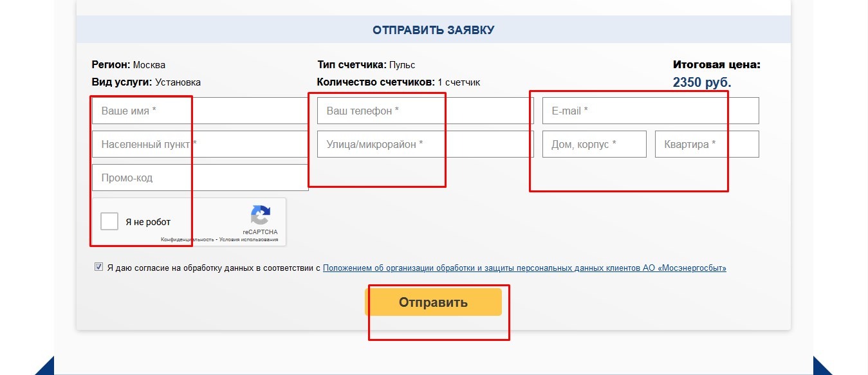The image size is (868, 375).
Task: Activate the "Населенный пункт" field
Action: [x=200, y=144]
